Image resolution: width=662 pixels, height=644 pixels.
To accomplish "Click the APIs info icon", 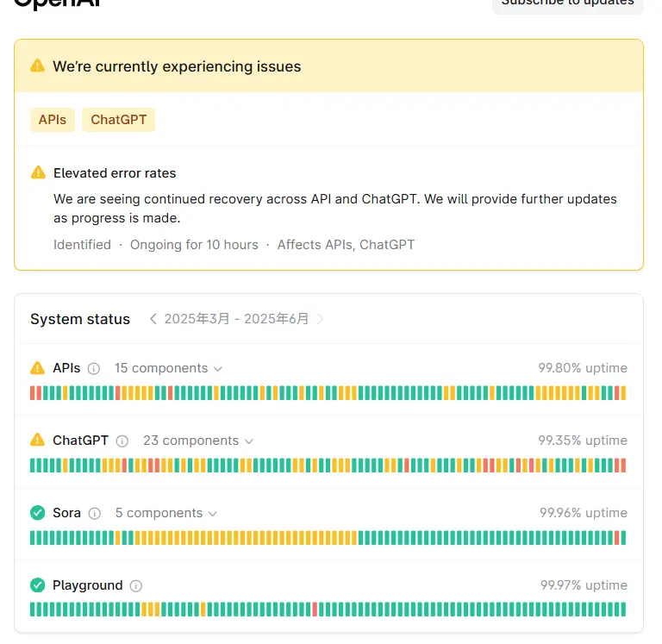I will (94, 368).
